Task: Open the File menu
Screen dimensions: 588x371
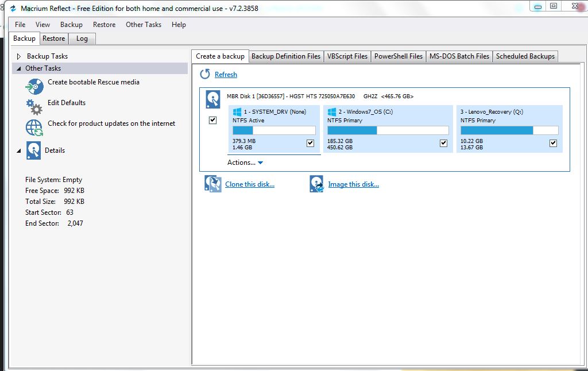Action: pos(20,25)
